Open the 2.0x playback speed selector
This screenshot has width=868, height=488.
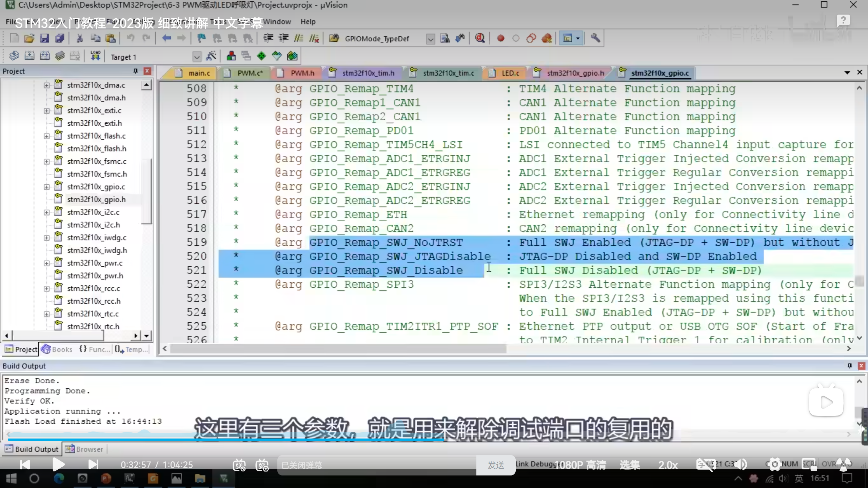[x=668, y=465]
